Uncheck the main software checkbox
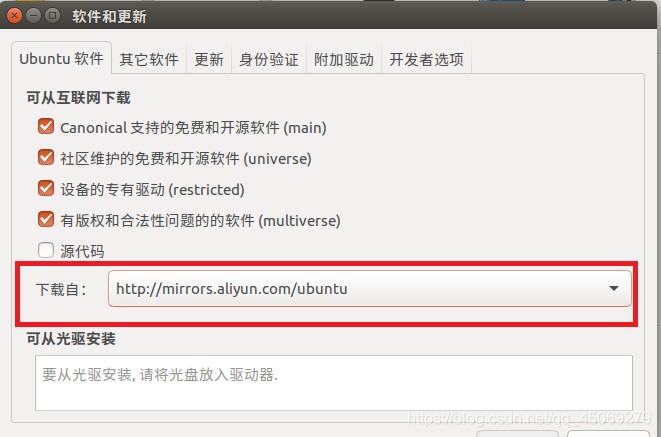 [46, 126]
